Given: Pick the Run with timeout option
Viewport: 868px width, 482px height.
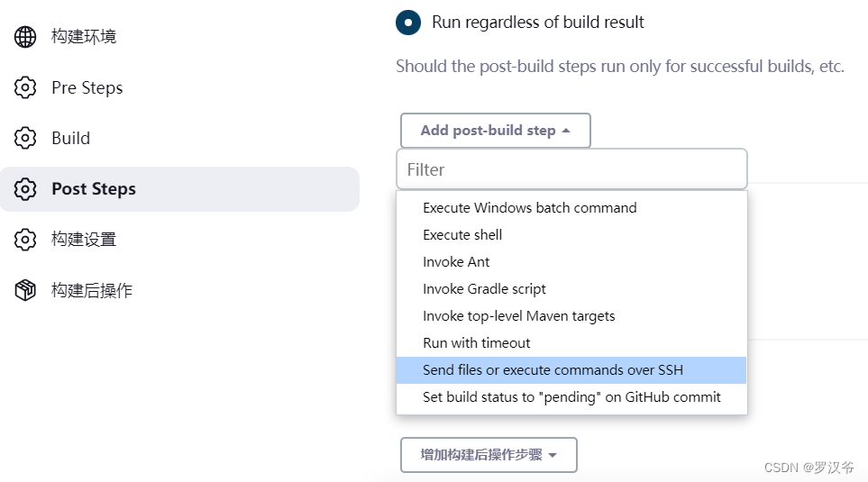Looking at the screenshot, I should click(x=476, y=342).
